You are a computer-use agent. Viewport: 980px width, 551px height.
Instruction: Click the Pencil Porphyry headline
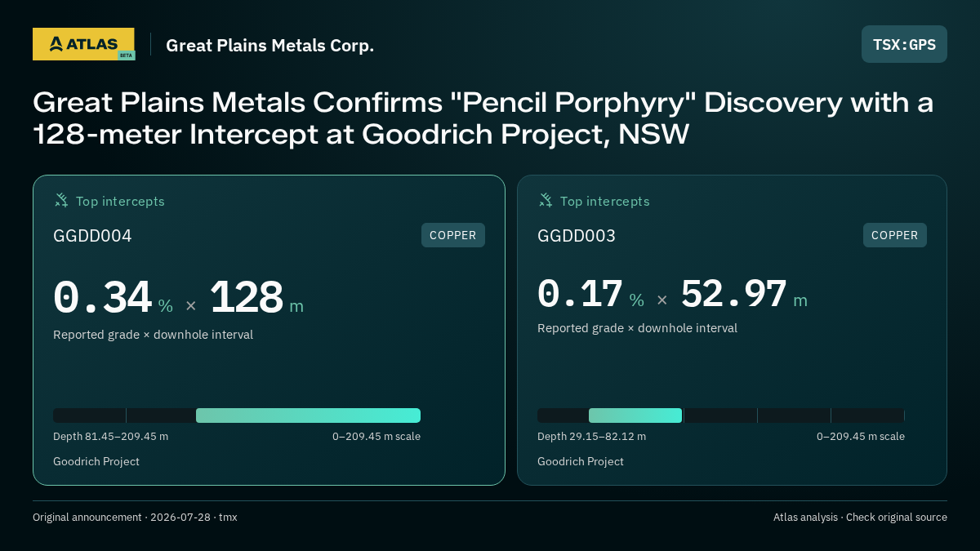pyautogui.click(x=483, y=118)
